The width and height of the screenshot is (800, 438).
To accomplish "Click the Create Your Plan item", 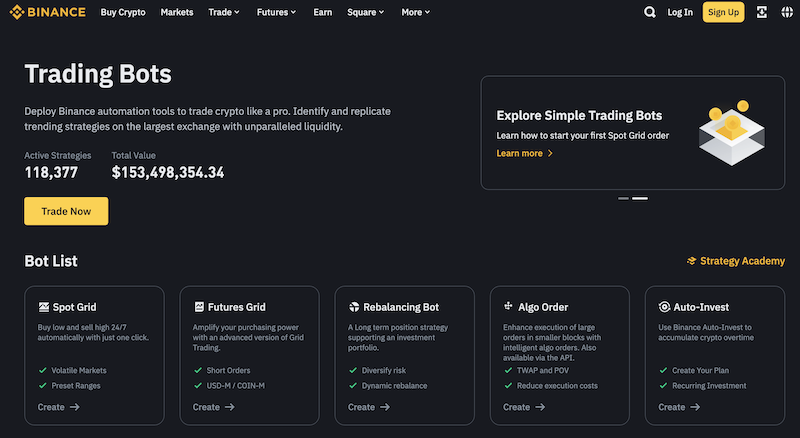I will (x=694, y=370).
